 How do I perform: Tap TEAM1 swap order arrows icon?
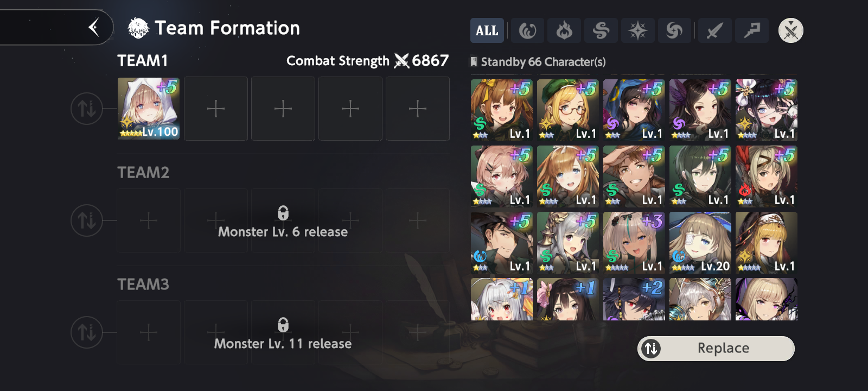tap(87, 109)
